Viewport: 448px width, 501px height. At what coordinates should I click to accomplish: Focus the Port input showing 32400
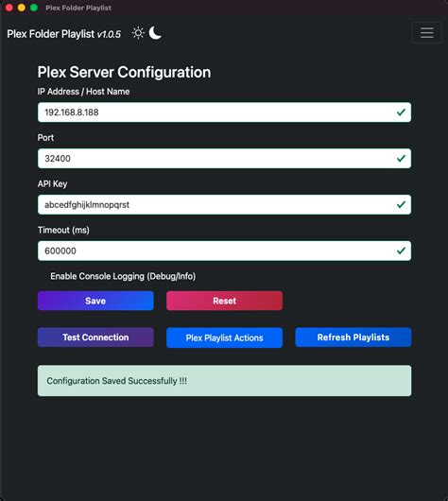[x=224, y=159]
